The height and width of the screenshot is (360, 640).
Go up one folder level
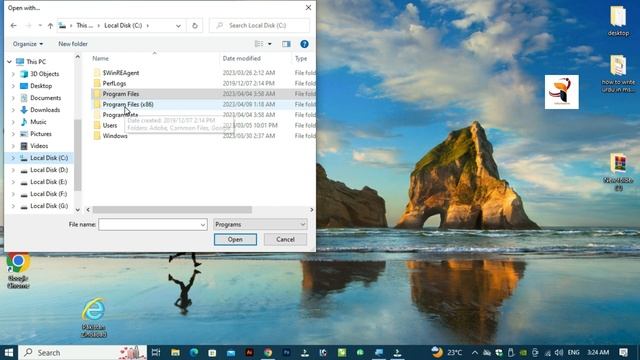(x=50, y=25)
